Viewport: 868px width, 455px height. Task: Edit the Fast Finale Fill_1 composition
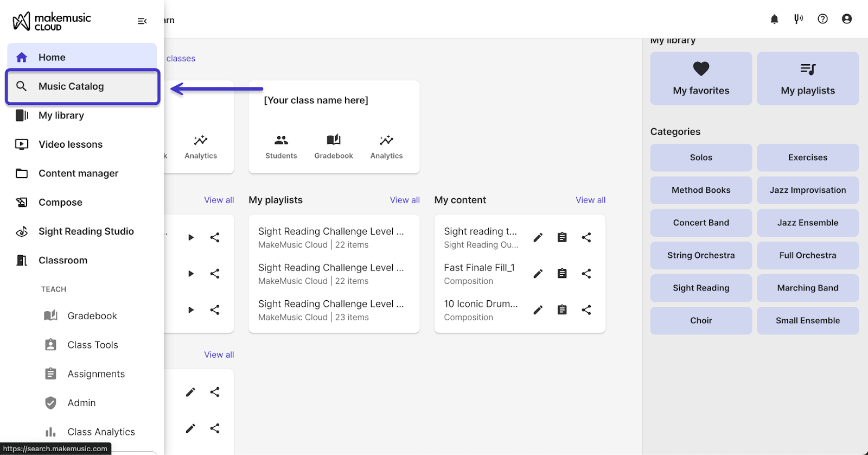tap(538, 274)
